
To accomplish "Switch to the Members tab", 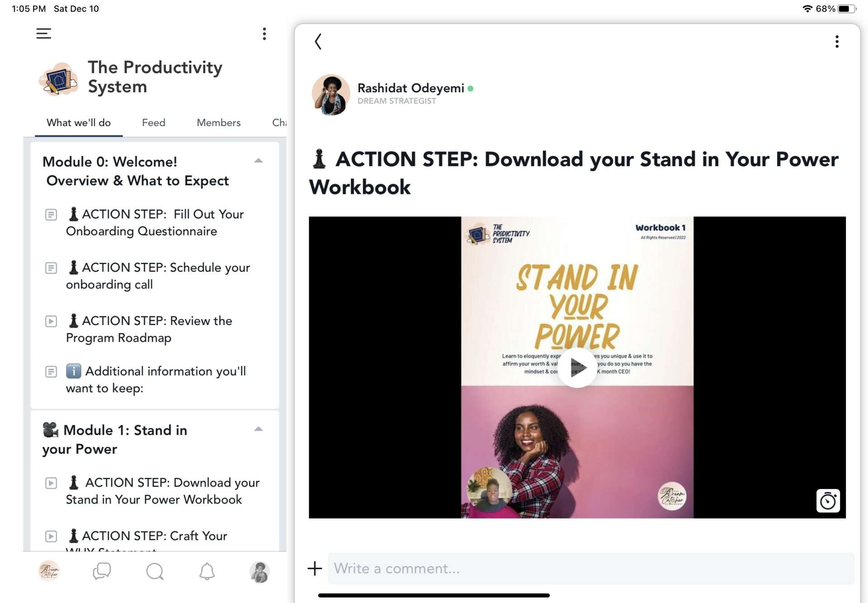I will (218, 122).
